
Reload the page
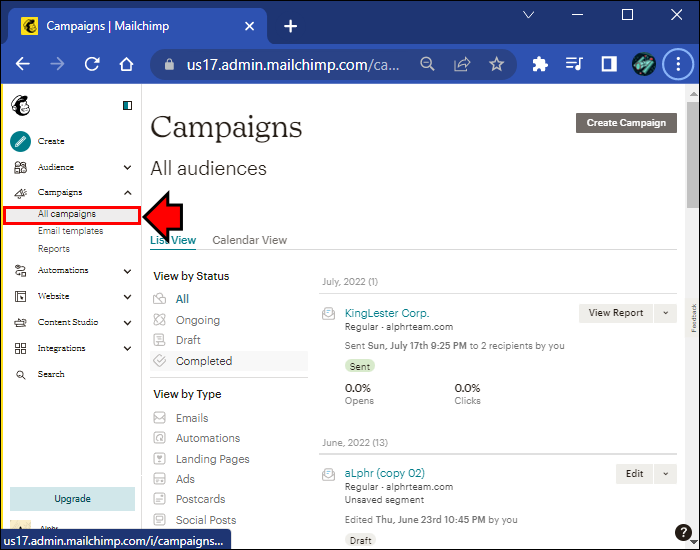pyautogui.click(x=92, y=64)
